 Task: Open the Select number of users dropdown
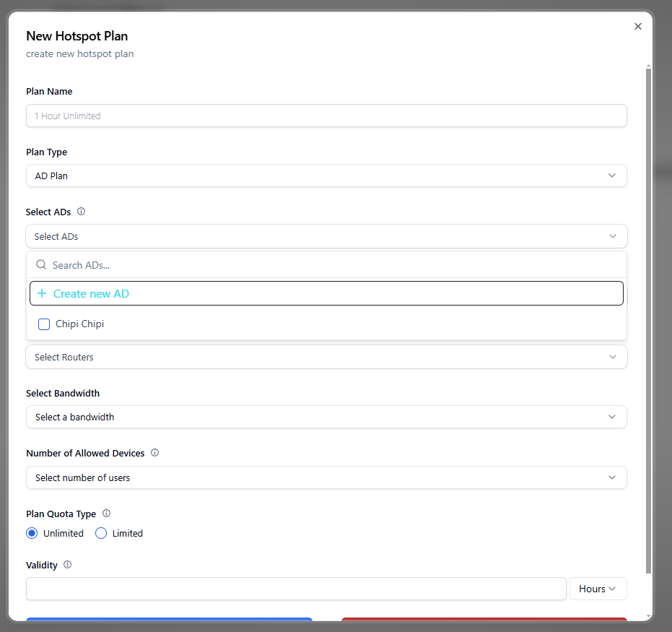coord(326,477)
